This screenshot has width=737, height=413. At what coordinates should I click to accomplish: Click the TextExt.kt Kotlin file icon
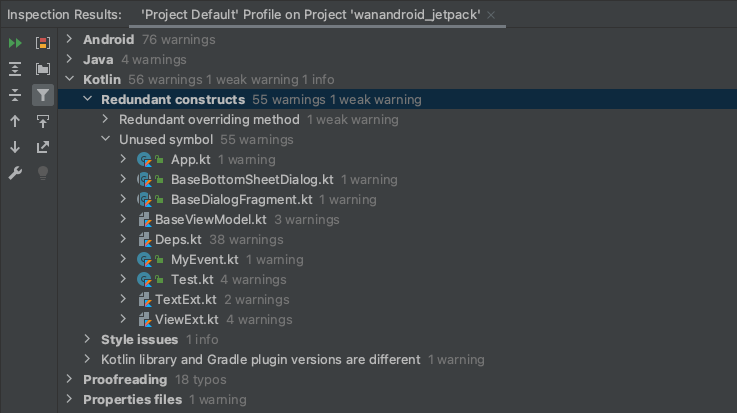(145, 300)
